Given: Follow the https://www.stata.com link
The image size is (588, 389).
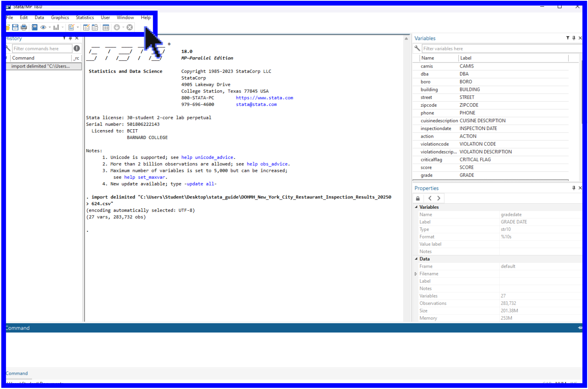Looking at the screenshot, I should (x=265, y=98).
